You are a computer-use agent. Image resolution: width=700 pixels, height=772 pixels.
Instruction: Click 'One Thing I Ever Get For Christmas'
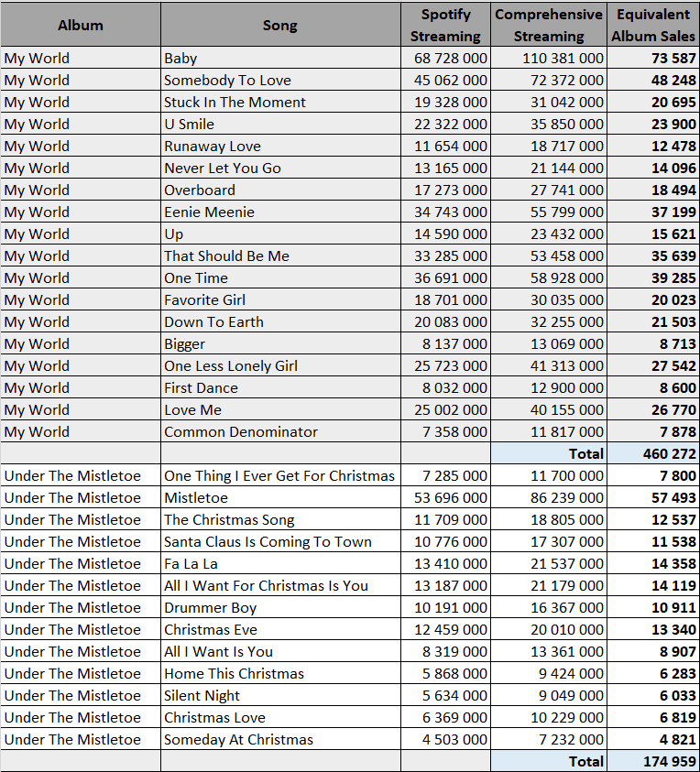[280, 476]
